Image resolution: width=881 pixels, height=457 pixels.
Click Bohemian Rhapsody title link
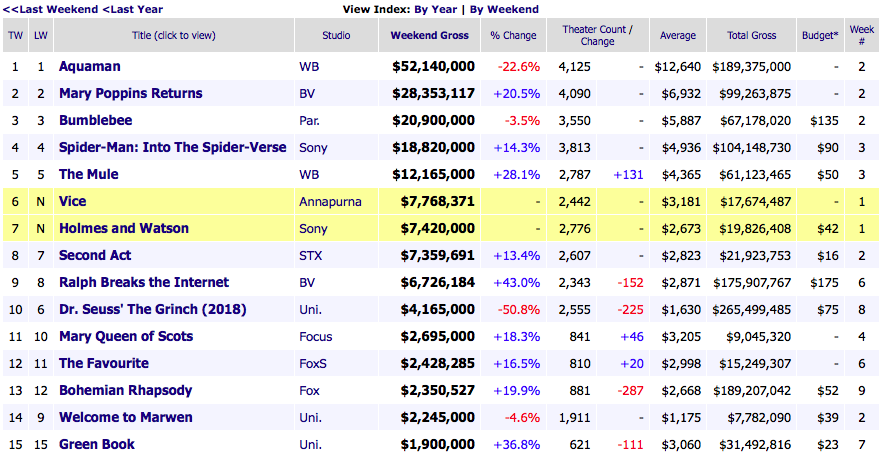(x=125, y=390)
